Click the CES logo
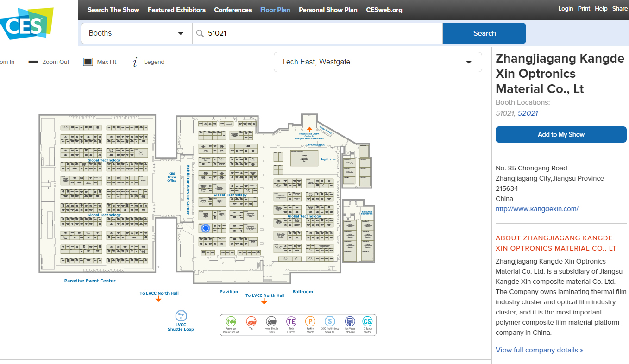 pos(26,23)
